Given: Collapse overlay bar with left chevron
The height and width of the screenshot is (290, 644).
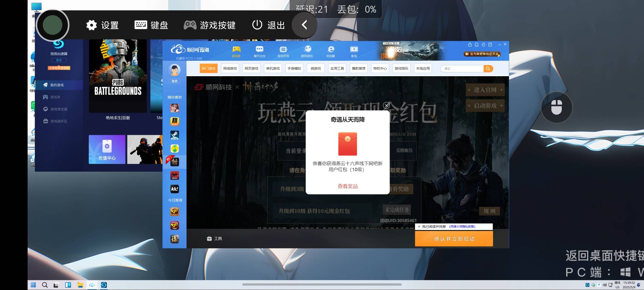Looking at the screenshot, I should [x=304, y=25].
